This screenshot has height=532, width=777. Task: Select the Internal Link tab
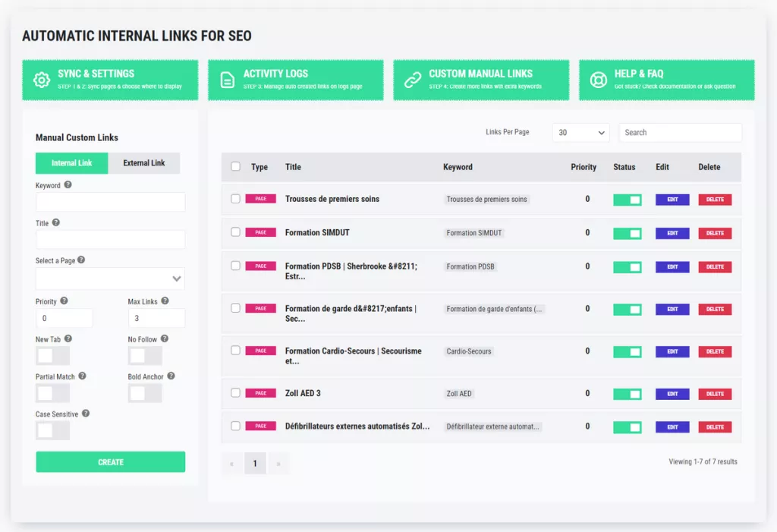tap(72, 163)
